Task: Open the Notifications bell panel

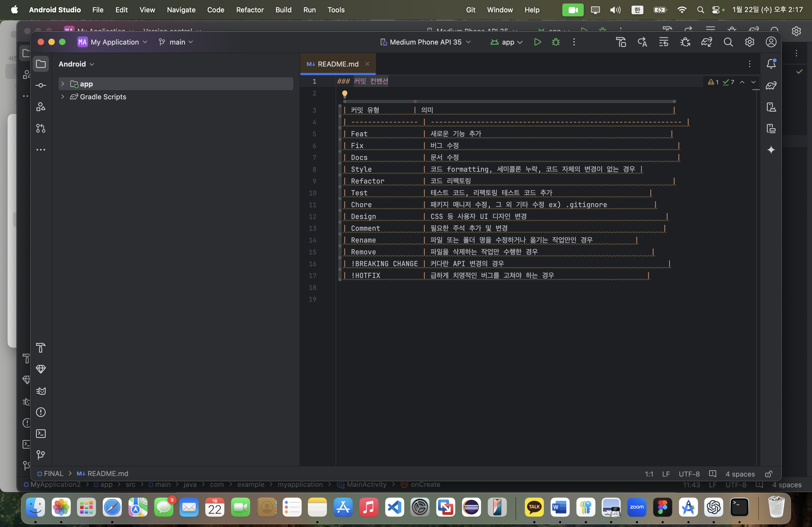Action: [x=771, y=64]
